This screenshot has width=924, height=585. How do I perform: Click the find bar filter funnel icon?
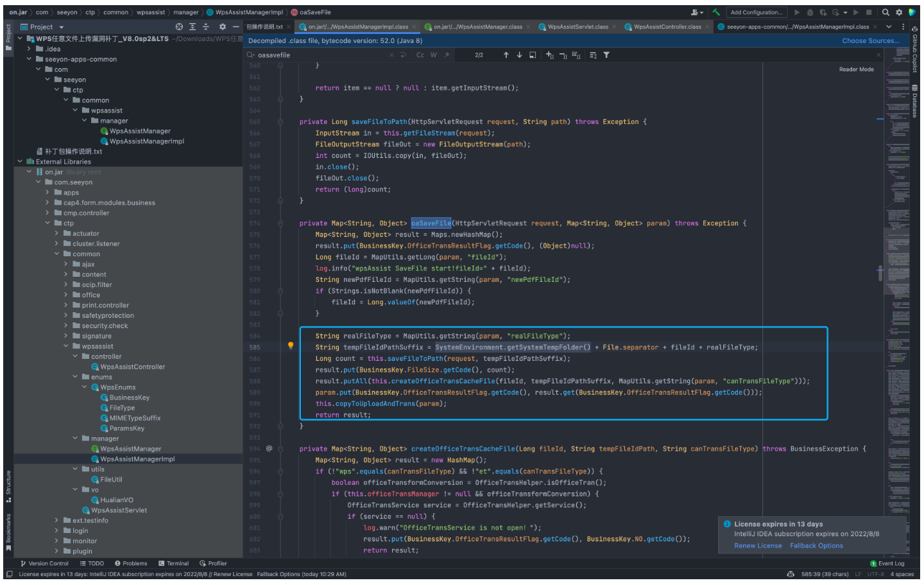[x=606, y=55]
